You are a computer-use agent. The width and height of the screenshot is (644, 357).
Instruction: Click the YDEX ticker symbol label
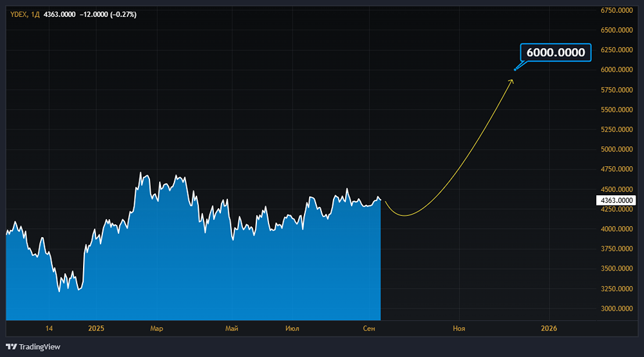click(x=19, y=14)
